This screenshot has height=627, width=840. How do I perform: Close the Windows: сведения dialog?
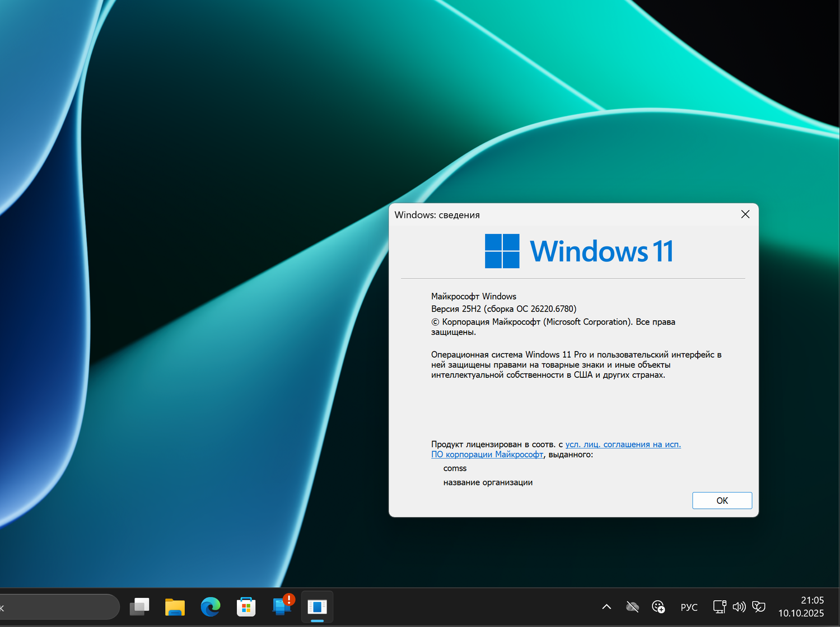(x=745, y=214)
